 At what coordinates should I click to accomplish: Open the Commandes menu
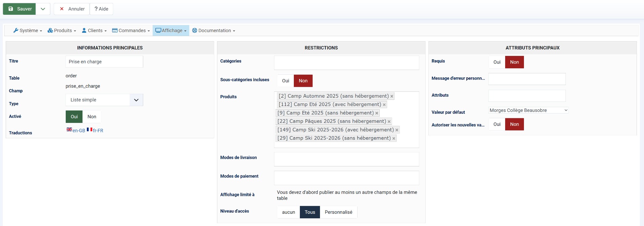click(131, 30)
